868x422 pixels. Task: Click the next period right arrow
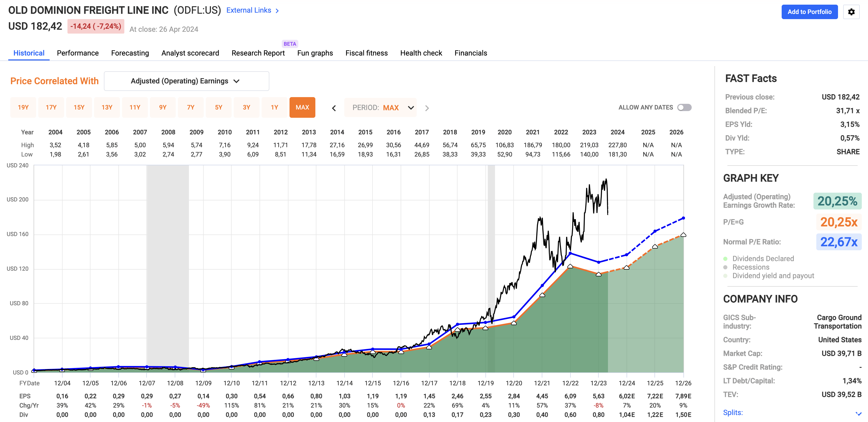click(427, 108)
